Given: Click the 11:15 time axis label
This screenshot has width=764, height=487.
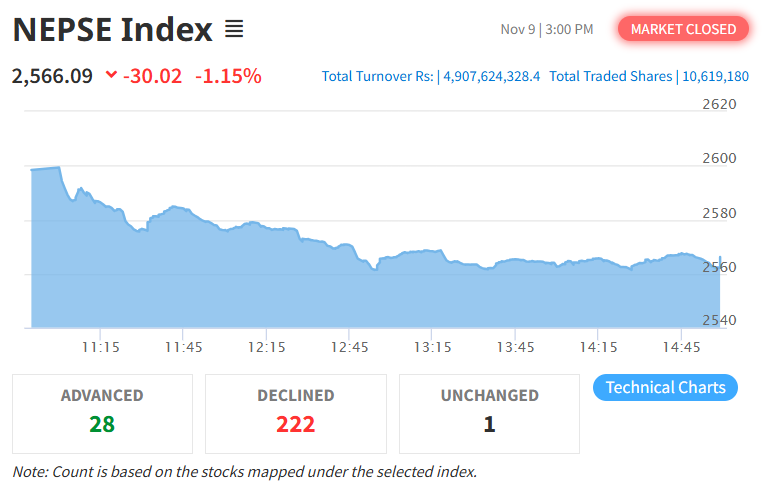Looking at the screenshot, I should pyautogui.click(x=101, y=347).
